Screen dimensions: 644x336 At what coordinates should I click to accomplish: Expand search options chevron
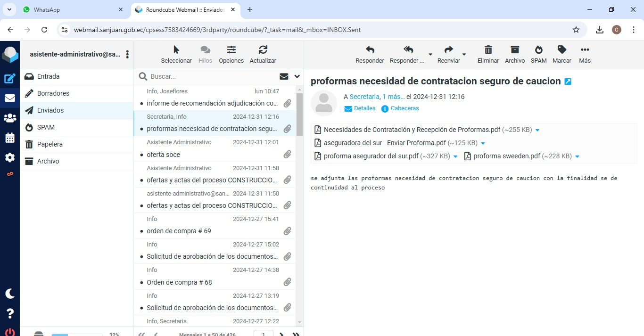point(297,76)
